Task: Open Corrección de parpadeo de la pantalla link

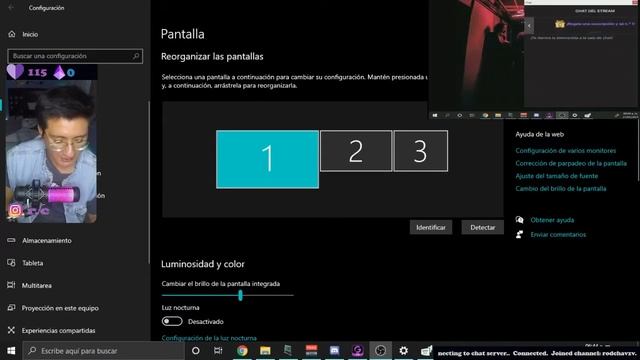Action: point(571,163)
